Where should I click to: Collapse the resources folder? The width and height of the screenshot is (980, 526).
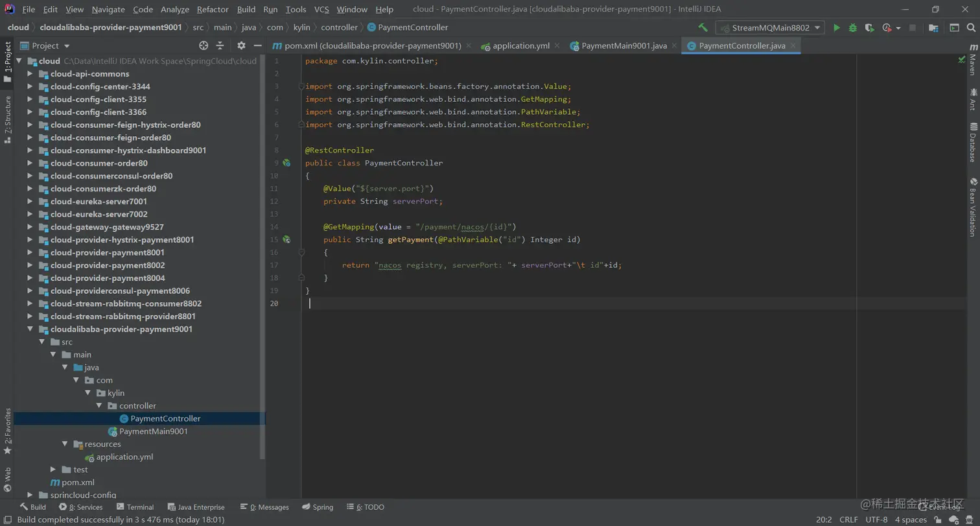coord(65,444)
